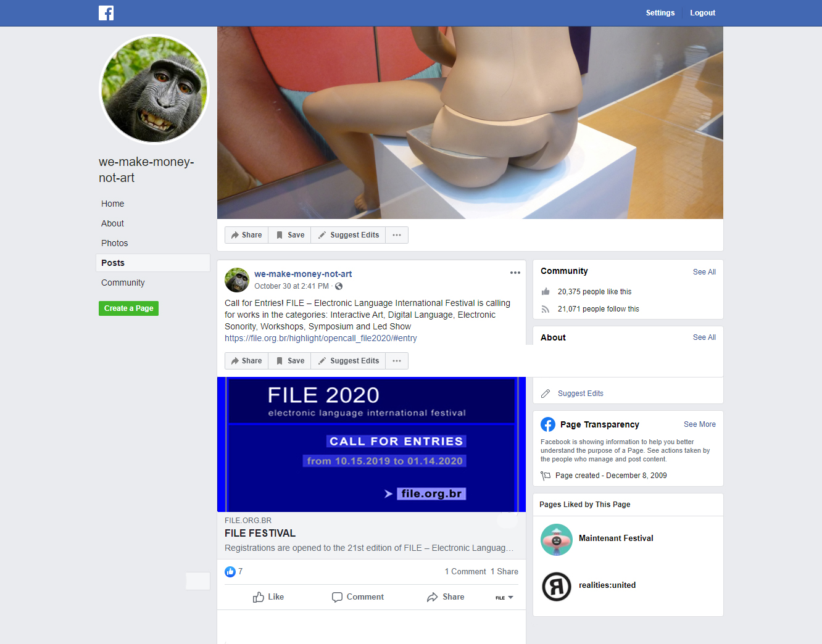
Task: Open the post's three-dot options menu
Action: [515, 273]
